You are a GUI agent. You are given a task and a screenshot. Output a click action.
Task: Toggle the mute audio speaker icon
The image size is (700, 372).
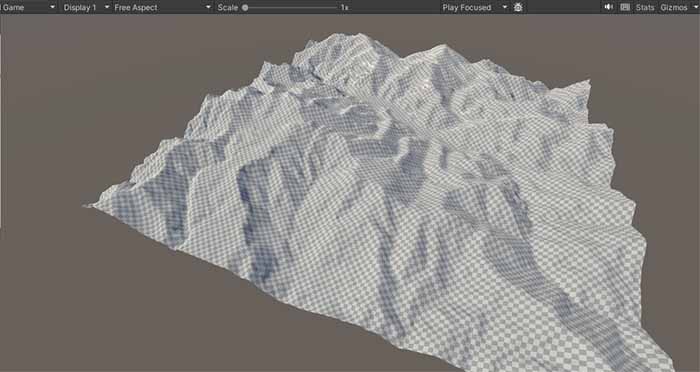(x=608, y=7)
